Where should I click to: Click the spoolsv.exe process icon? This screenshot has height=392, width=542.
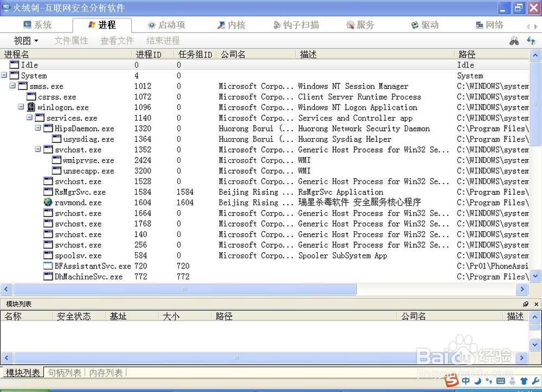(48, 255)
